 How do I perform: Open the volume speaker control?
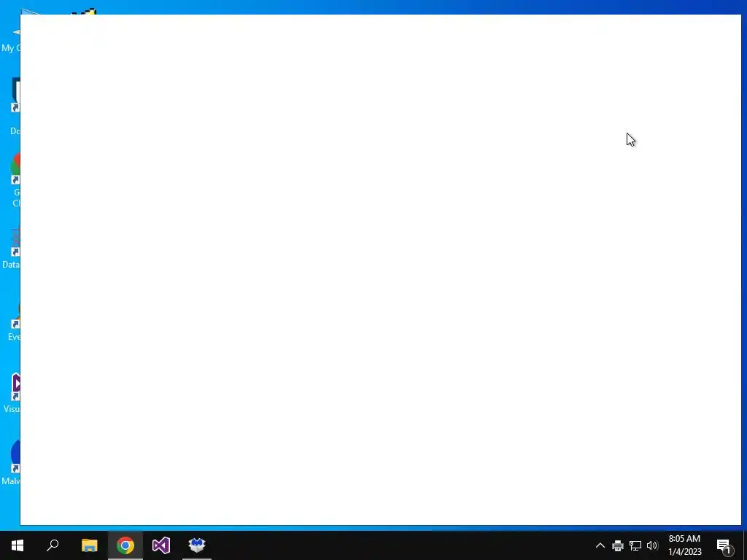click(x=652, y=545)
